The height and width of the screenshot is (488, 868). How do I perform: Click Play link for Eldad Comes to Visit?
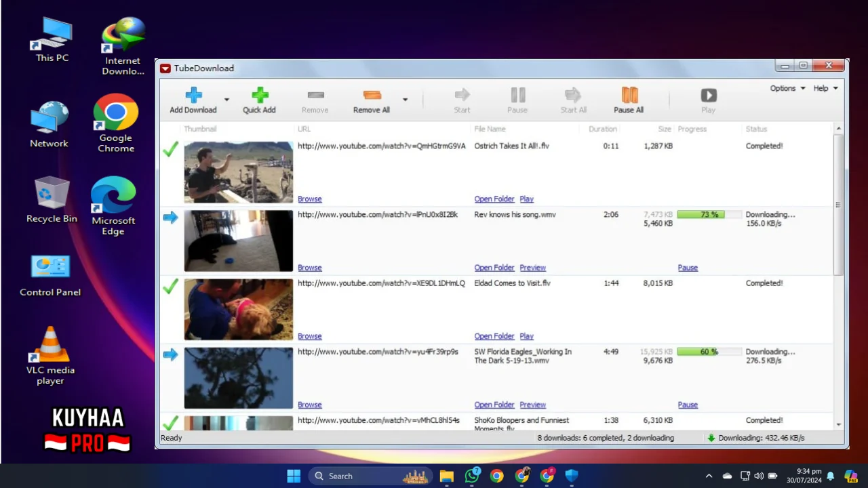coord(527,336)
